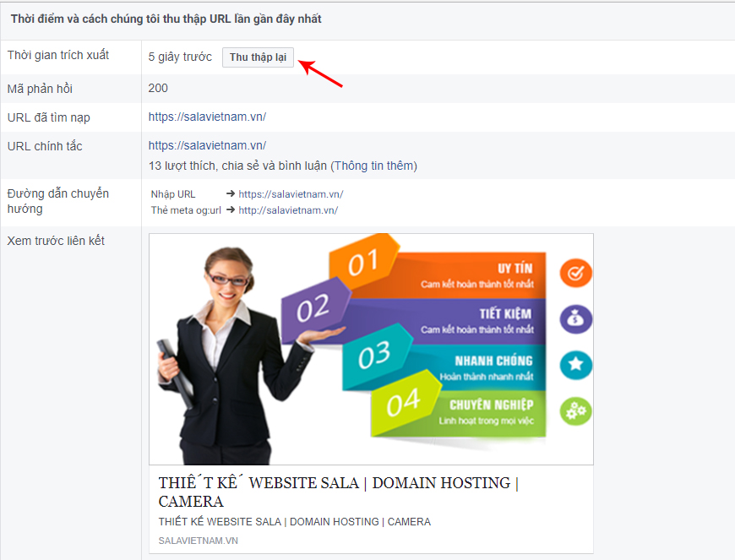Open the og:url meta tag link
The width and height of the screenshot is (735, 560).
[x=287, y=210]
